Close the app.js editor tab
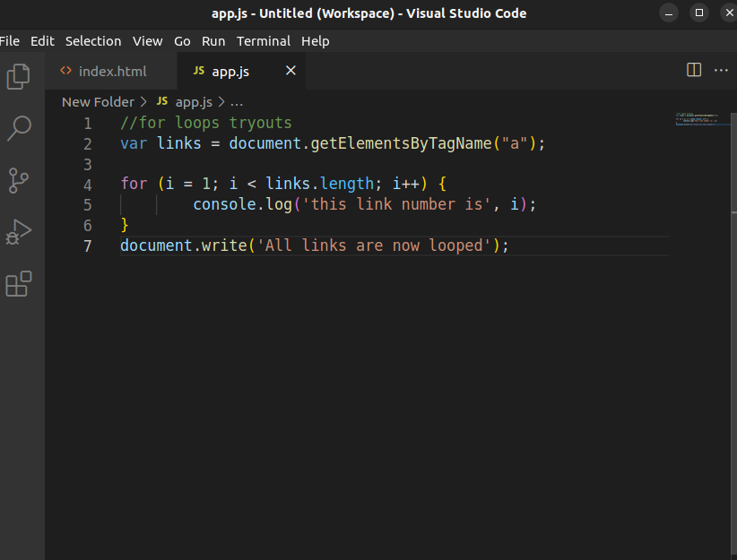This screenshot has width=737, height=560. tap(291, 71)
